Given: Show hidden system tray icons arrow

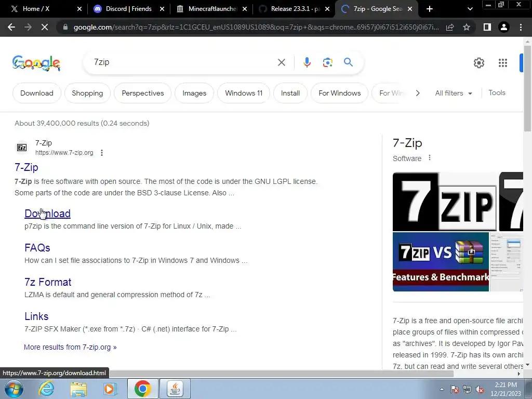Looking at the screenshot, I should point(442,389).
